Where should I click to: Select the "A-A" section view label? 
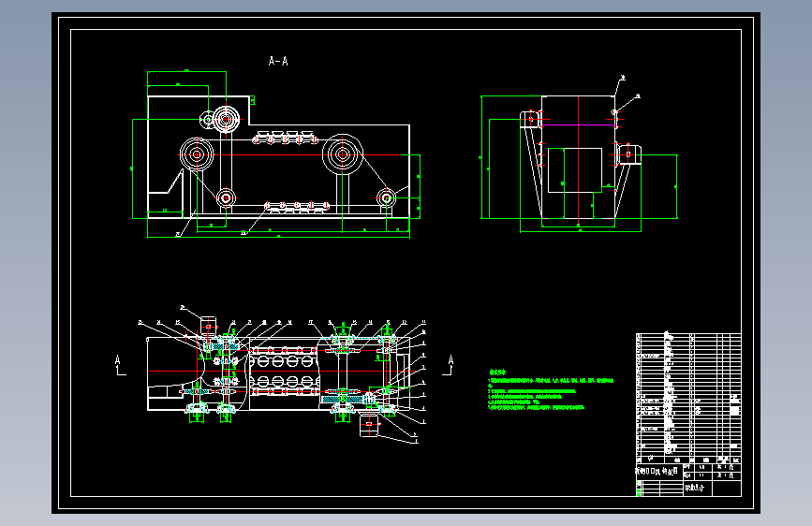click(278, 61)
